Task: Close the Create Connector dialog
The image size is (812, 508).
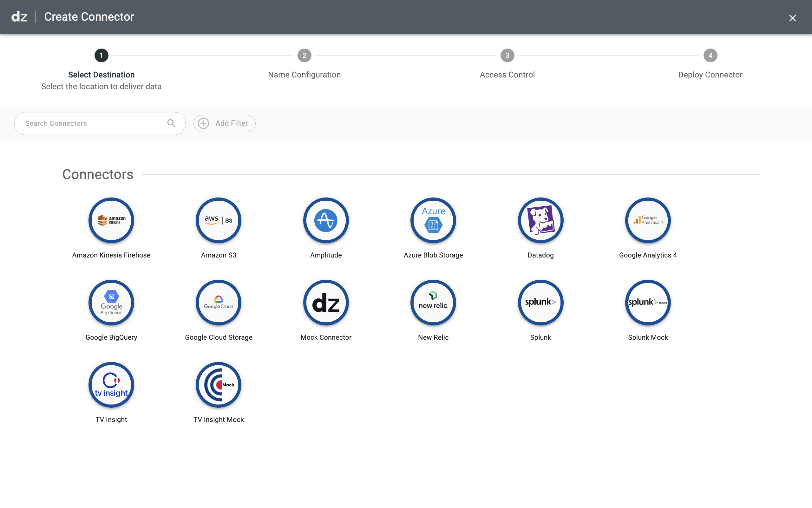Action: click(793, 18)
